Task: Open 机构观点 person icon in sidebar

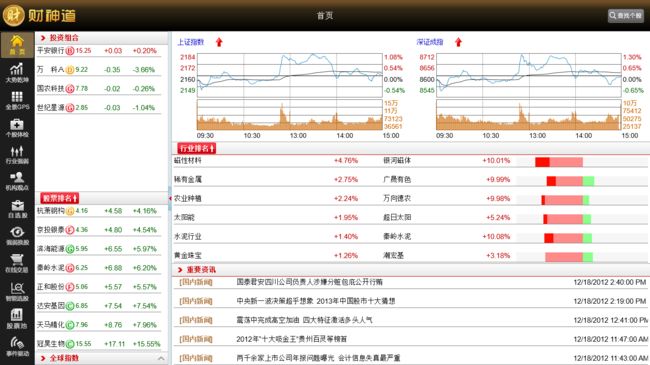Action: click(17, 182)
